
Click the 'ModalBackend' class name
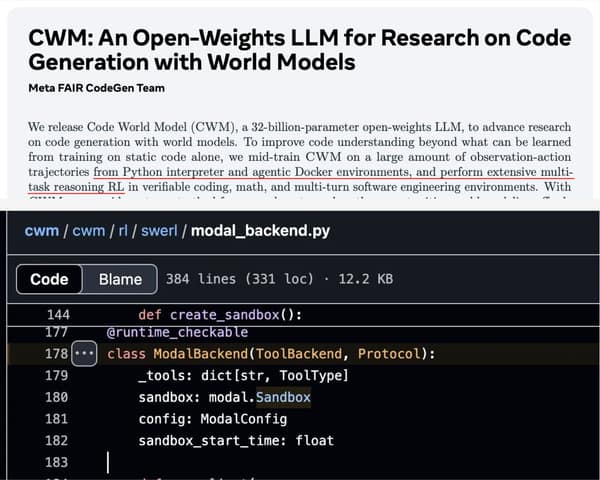(x=201, y=354)
